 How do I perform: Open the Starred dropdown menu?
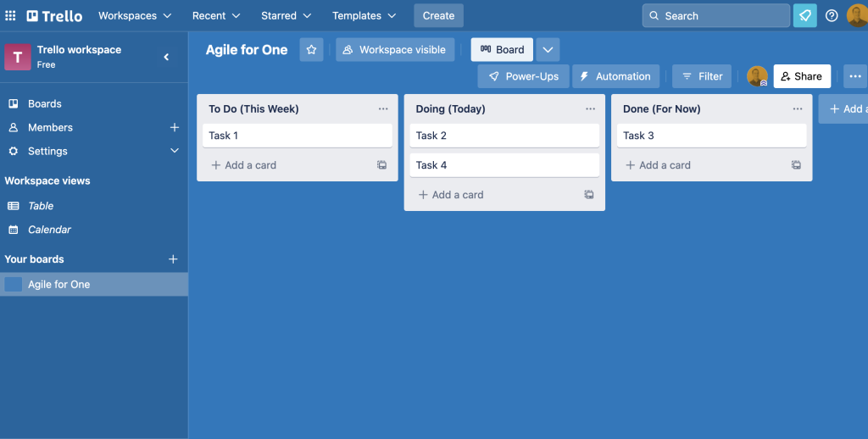click(286, 15)
